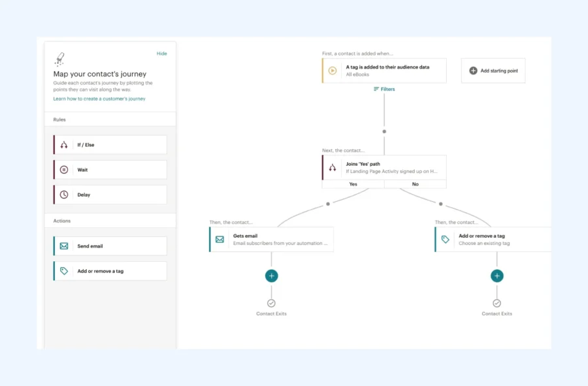The height and width of the screenshot is (386, 588).
Task: Select the If / Else branch icon in Rules
Action: pyautogui.click(x=64, y=144)
